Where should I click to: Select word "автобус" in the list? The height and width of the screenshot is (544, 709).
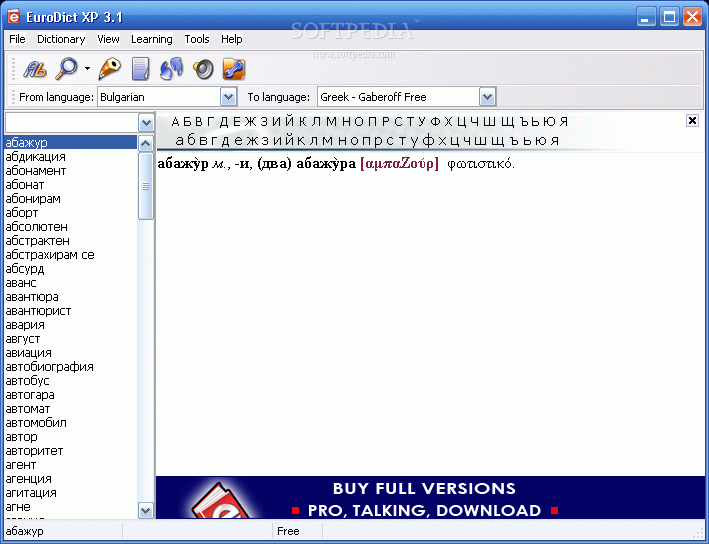click(71, 381)
